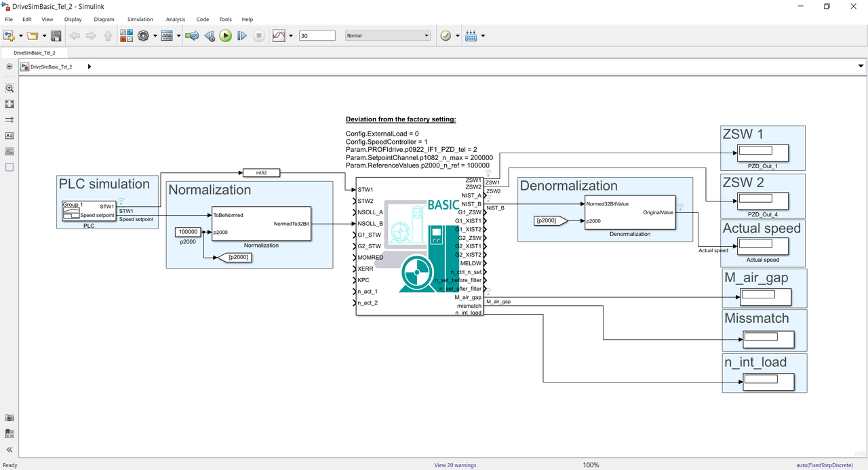868x470 pixels.
Task: Select the DriveSimBasic_Tel_2 tab
Action: click(x=35, y=52)
